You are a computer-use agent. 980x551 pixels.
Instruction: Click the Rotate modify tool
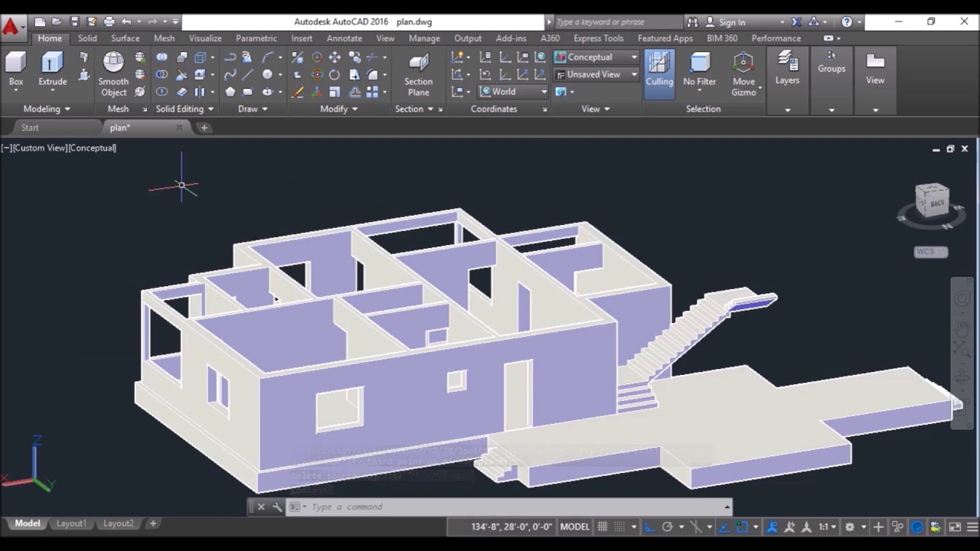(335, 75)
